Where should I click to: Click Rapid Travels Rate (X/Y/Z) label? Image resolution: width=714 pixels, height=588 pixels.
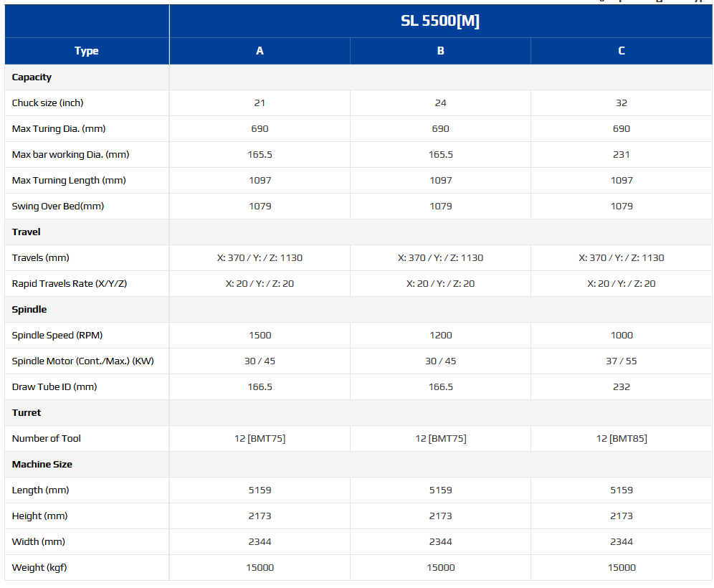pyautogui.click(x=70, y=284)
